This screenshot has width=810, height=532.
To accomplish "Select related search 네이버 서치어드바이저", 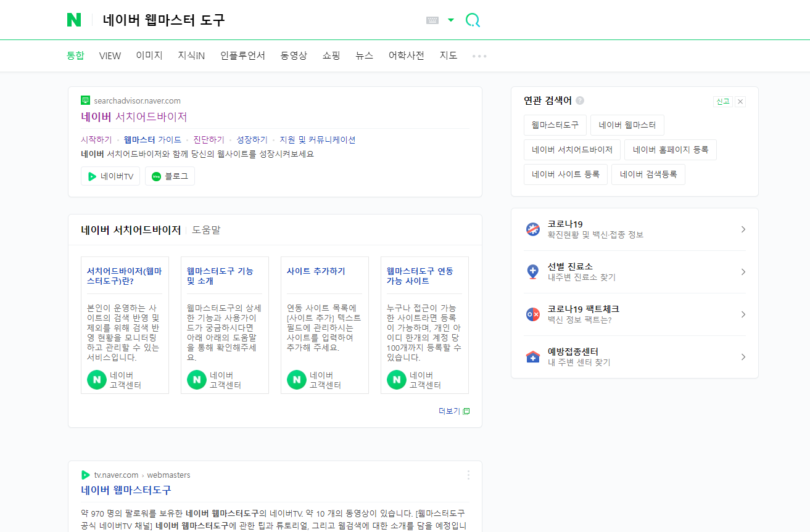I will click(572, 150).
